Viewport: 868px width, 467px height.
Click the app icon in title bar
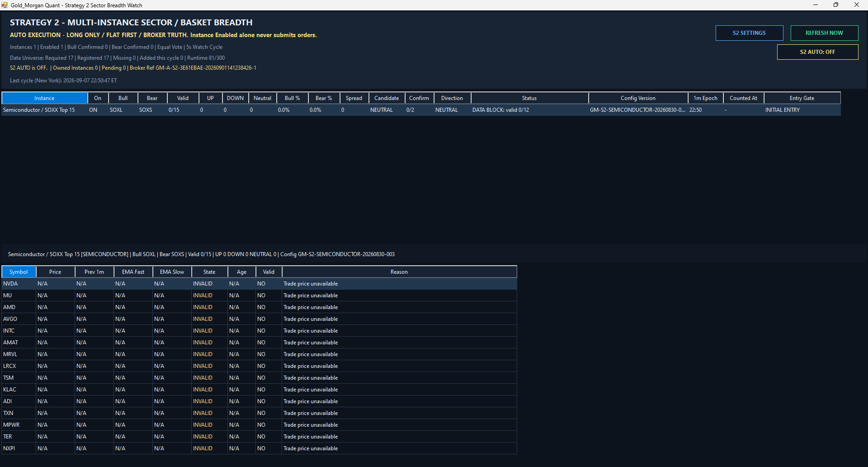pyautogui.click(x=5, y=5)
